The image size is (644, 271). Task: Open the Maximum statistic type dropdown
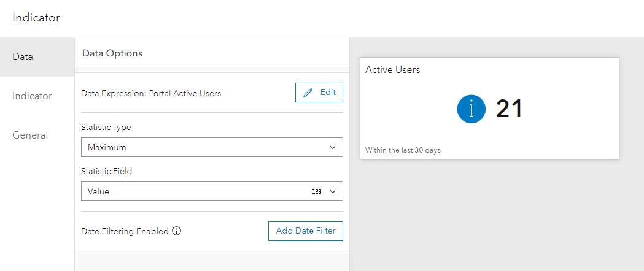click(212, 147)
